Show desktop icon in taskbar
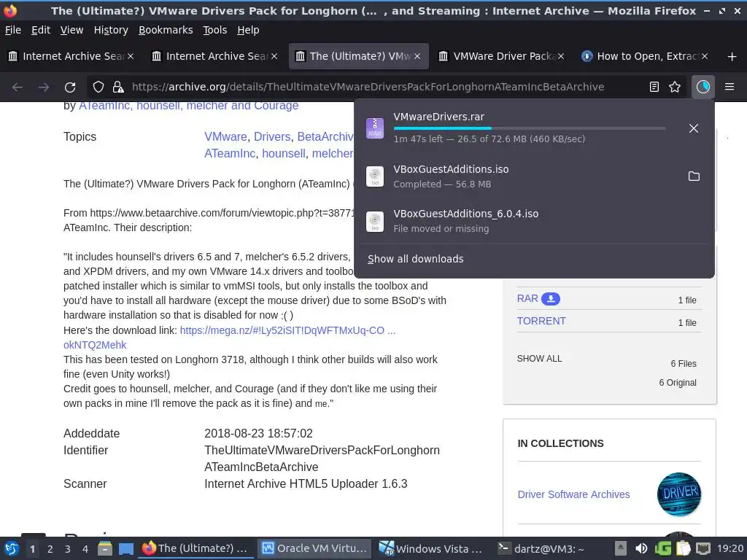747x560 pixels. pos(125,549)
